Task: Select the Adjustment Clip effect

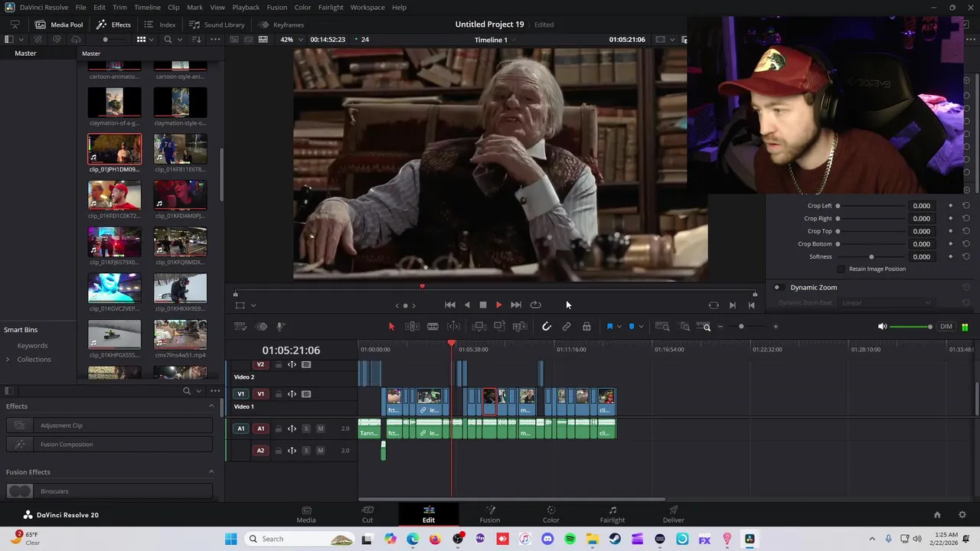Action: pos(109,425)
